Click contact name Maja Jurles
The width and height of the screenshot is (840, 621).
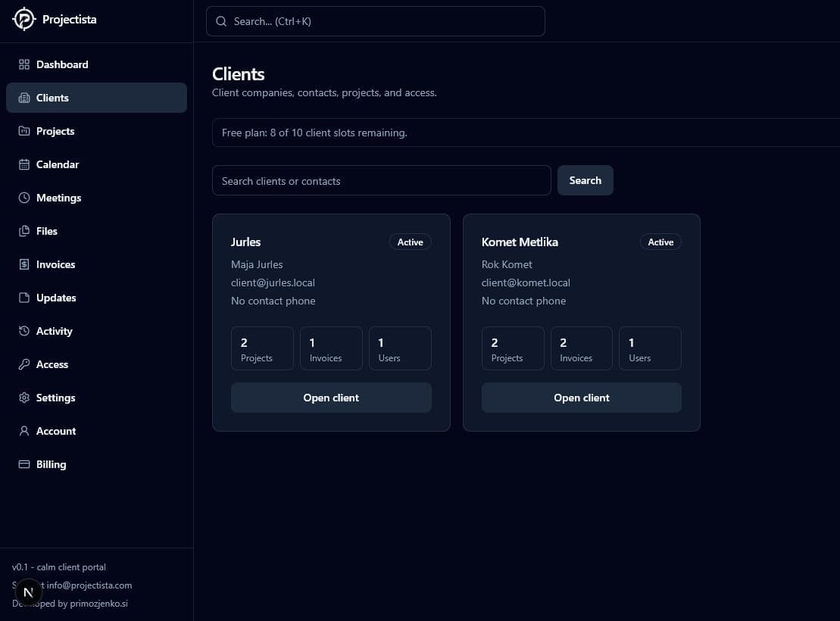(257, 264)
